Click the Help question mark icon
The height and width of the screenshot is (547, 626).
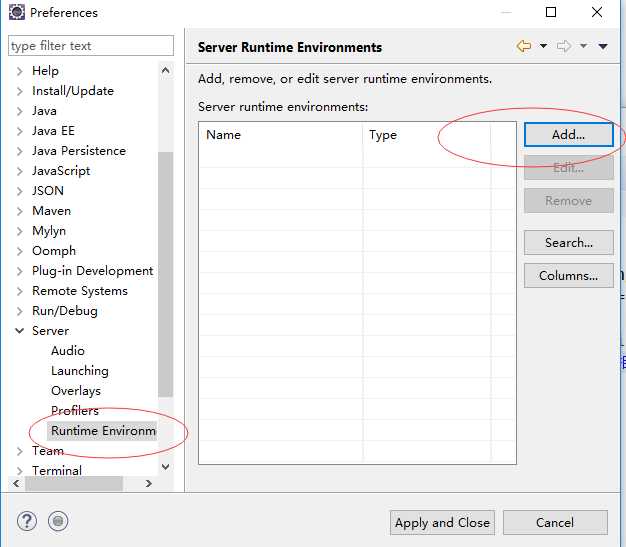[x=26, y=521]
